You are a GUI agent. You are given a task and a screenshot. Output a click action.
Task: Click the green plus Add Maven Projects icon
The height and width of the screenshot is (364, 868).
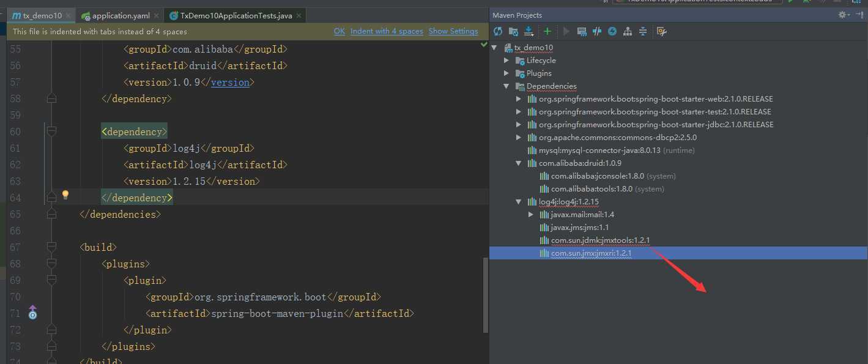pyautogui.click(x=547, y=31)
